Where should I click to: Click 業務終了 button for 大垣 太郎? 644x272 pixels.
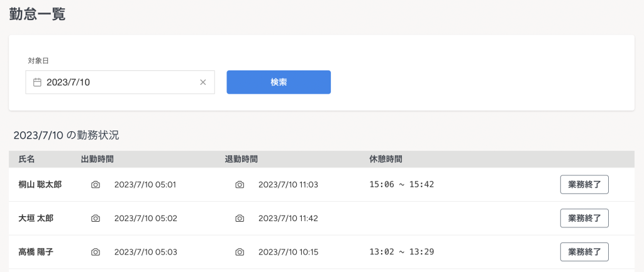coord(584,218)
